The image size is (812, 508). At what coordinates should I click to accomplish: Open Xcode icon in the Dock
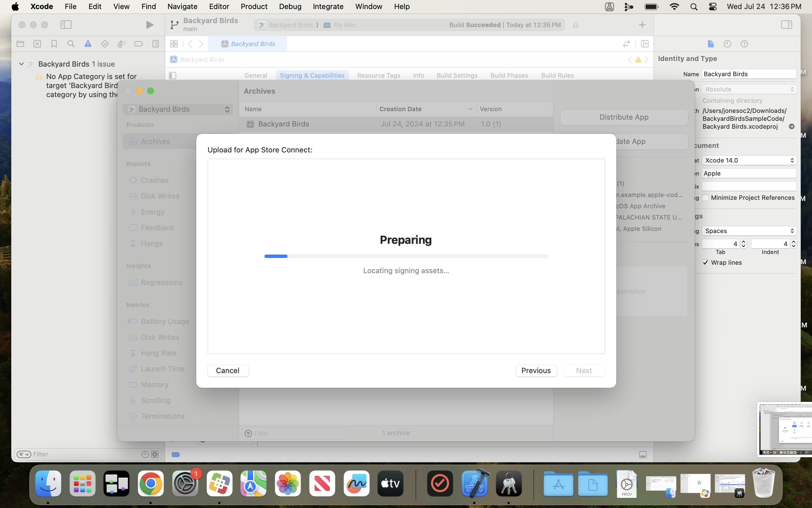(474, 483)
